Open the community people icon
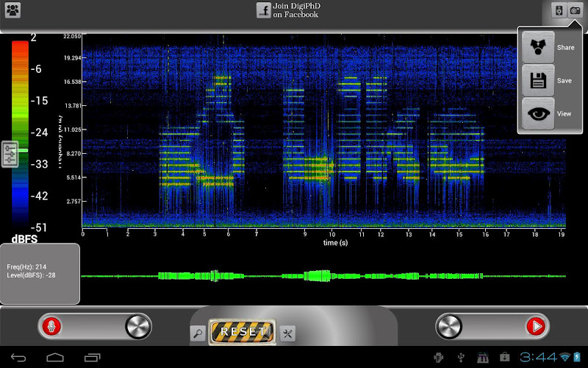 [x=12, y=10]
